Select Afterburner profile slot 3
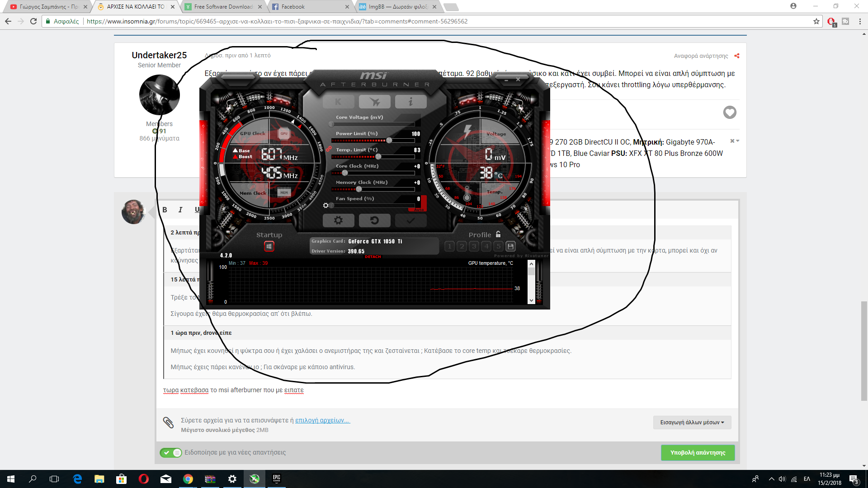The width and height of the screenshot is (868, 488). click(x=474, y=246)
